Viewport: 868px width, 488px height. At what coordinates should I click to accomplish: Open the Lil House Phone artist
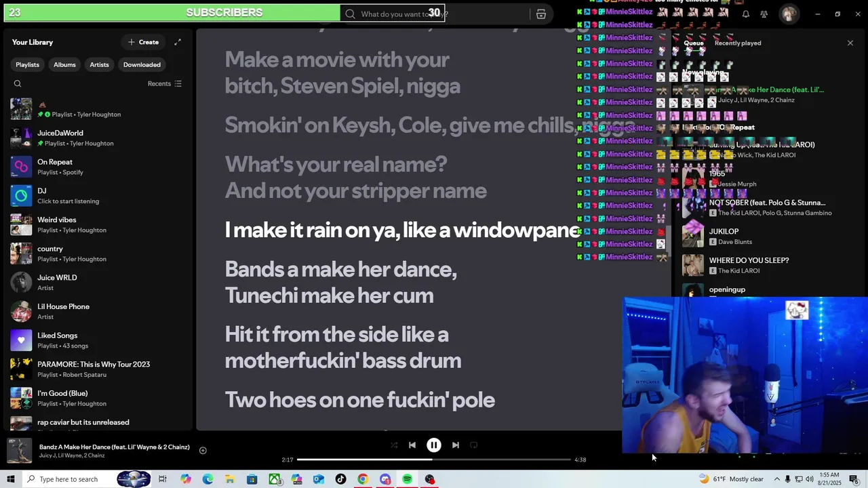pos(96,312)
